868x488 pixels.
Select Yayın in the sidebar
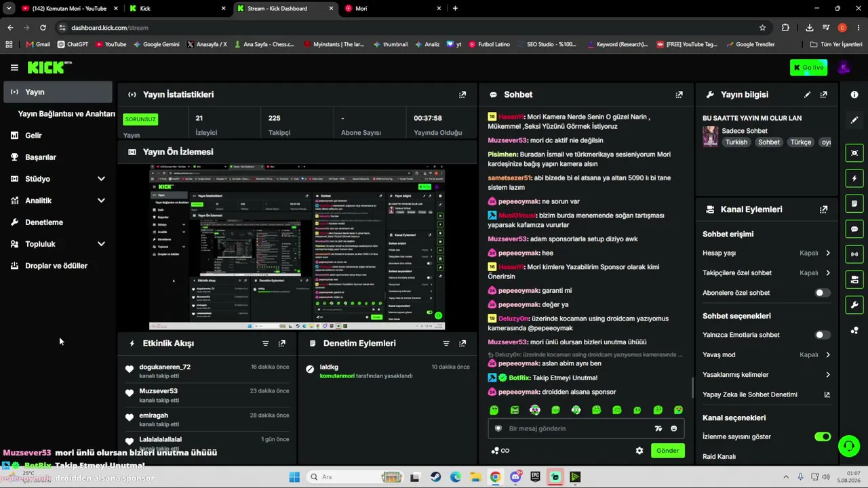[x=58, y=92]
